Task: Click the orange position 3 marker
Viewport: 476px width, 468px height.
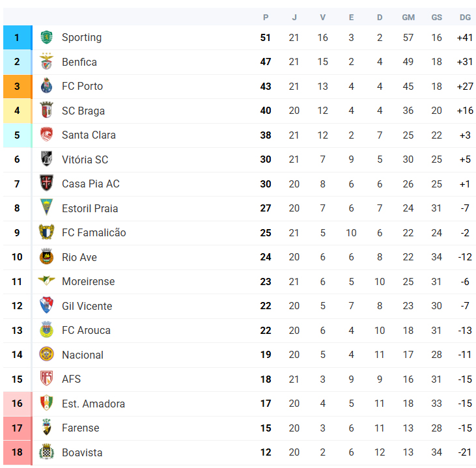Action: tap(18, 87)
